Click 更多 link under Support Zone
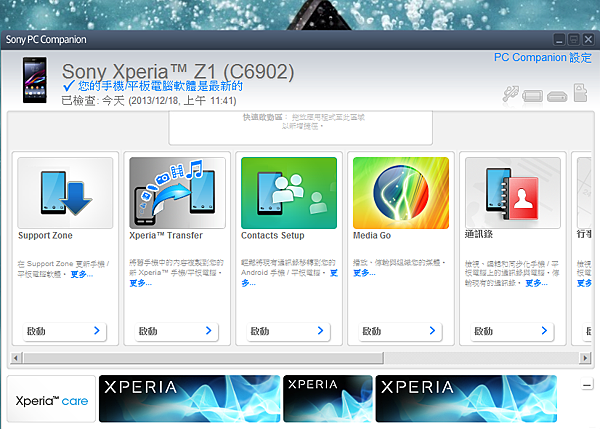 [82, 274]
